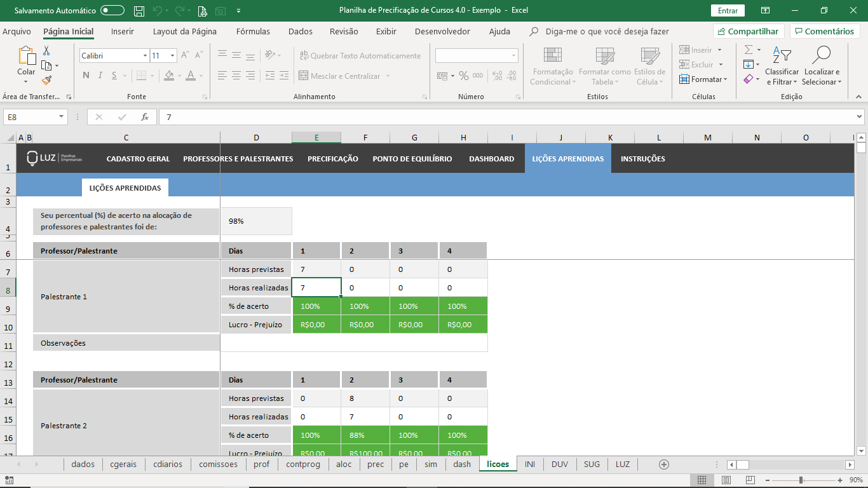The height and width of the screenshot is (488, 868).
Task: Open the font name Calibri dropdown
Action: point(145,56)
